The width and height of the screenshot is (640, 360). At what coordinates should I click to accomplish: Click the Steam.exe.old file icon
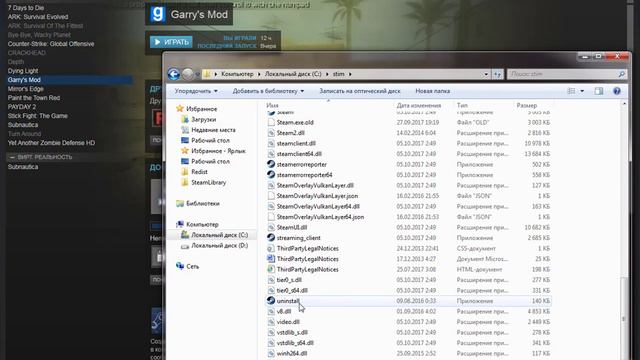pyautogui.click(x=271, y=122)
